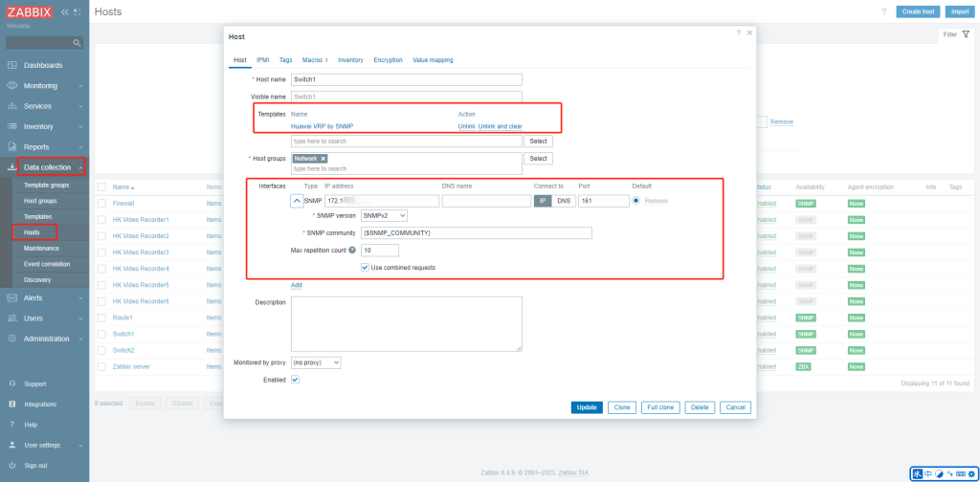Select DNS in the Connect to toggle
The image size is (980, 482).
(x=563, y=201)
